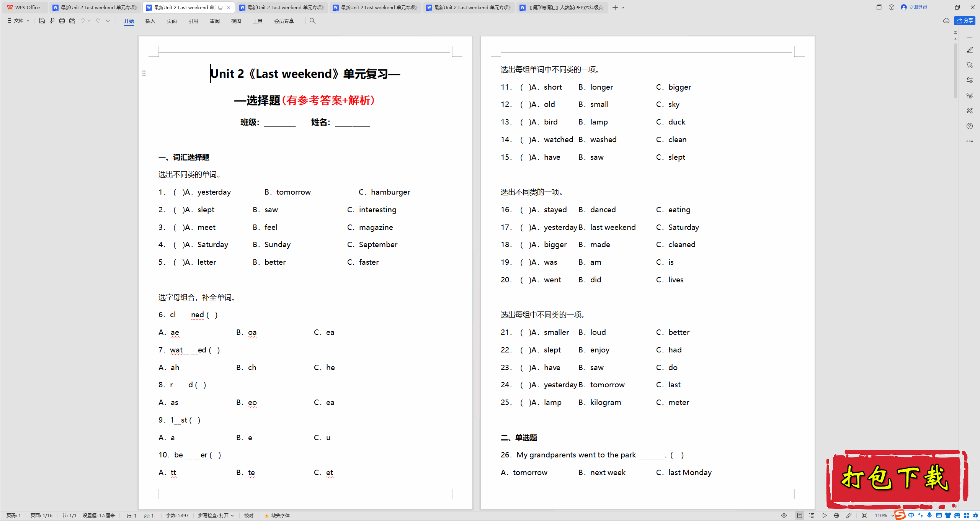Screen dimensions: 980x521
Task: Open the settings sliders icon in right sidebar
Action: 970,80
